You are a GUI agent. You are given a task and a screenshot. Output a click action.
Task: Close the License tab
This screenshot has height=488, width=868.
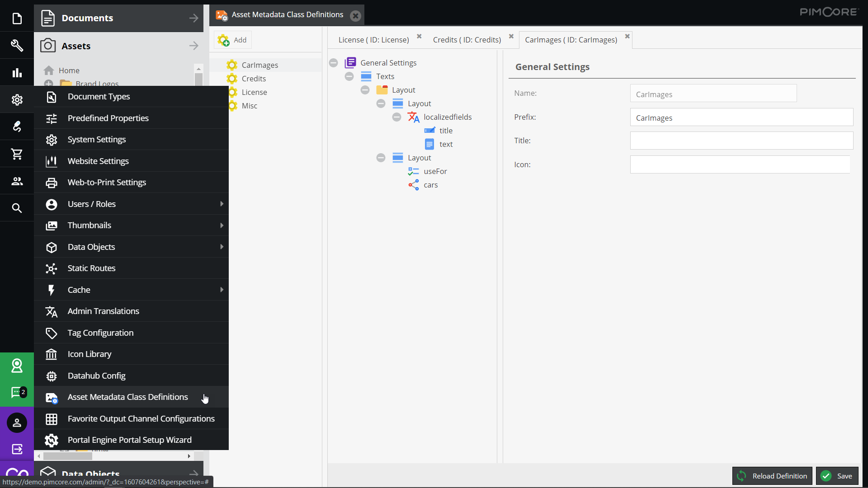[419, 37]
